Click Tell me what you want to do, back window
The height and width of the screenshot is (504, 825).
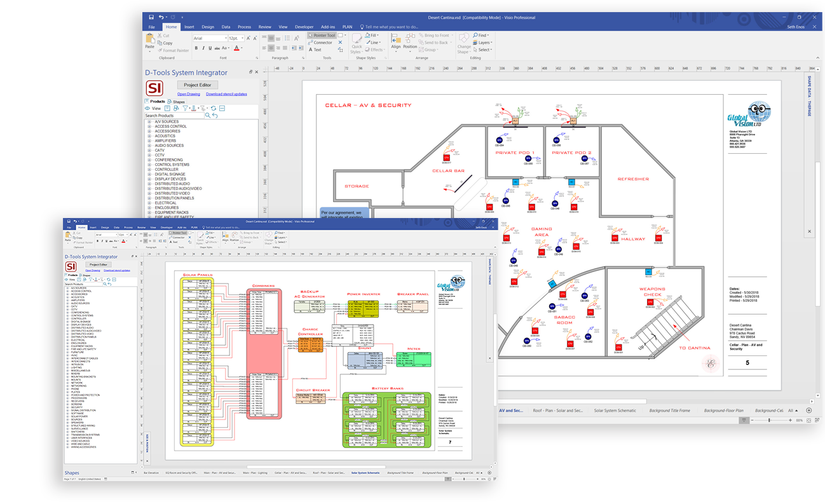coord(389,27)
